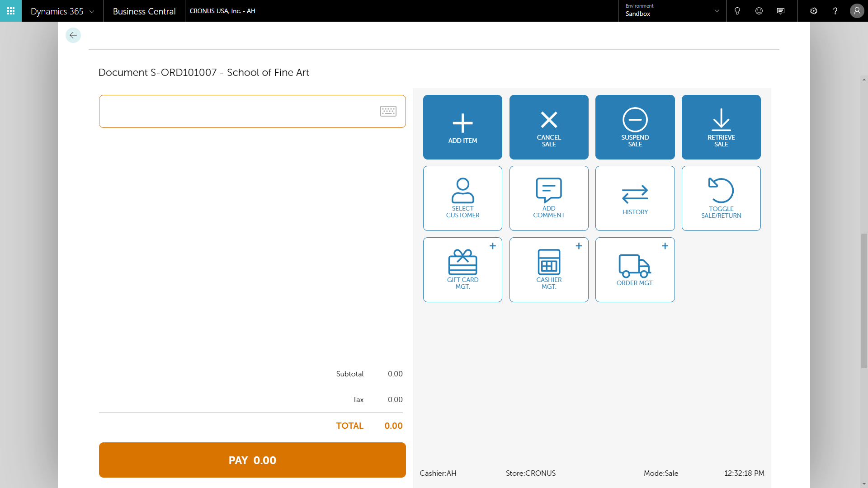
Task: Open sale History
Action: [x=635, y=198]
